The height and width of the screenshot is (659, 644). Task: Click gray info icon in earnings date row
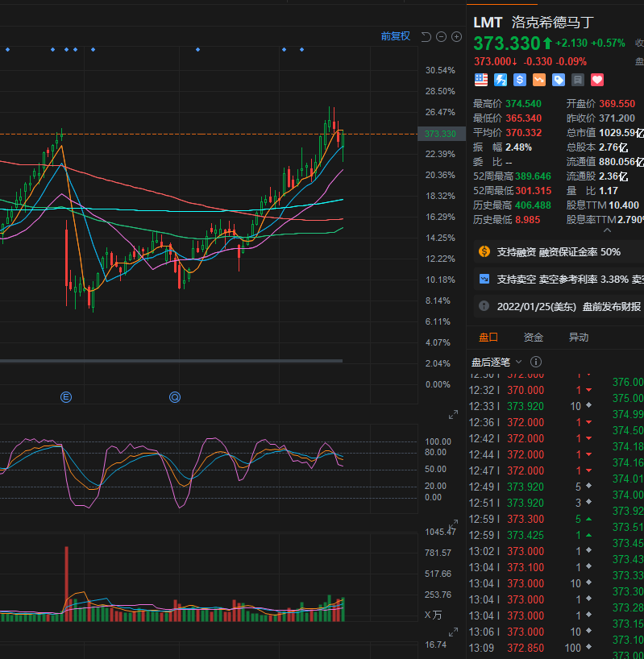pyautogui.click(x=484, y=306)
